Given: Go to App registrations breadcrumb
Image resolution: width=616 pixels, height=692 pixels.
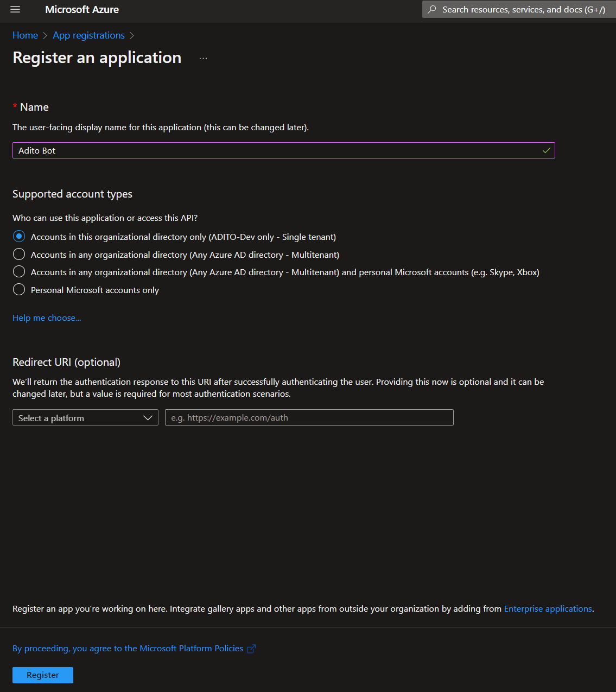Looking at the screenshot, I should coord(89,35).
